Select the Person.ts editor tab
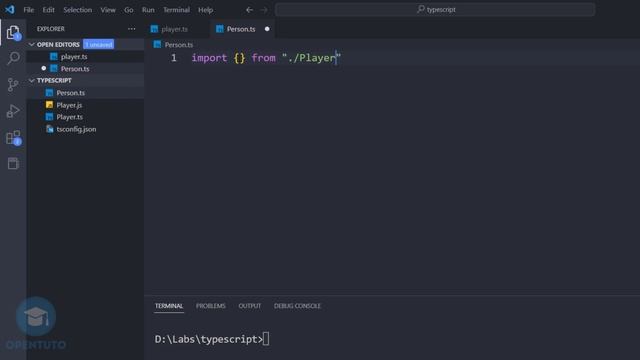The image size is (640, 360). tap(242, 29)
